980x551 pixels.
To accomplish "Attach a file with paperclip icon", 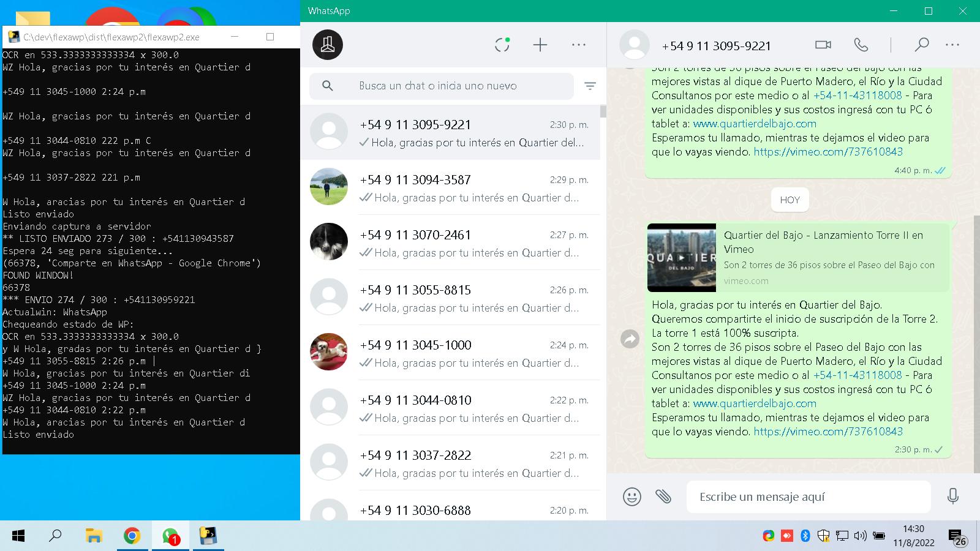I will [663, 496].
